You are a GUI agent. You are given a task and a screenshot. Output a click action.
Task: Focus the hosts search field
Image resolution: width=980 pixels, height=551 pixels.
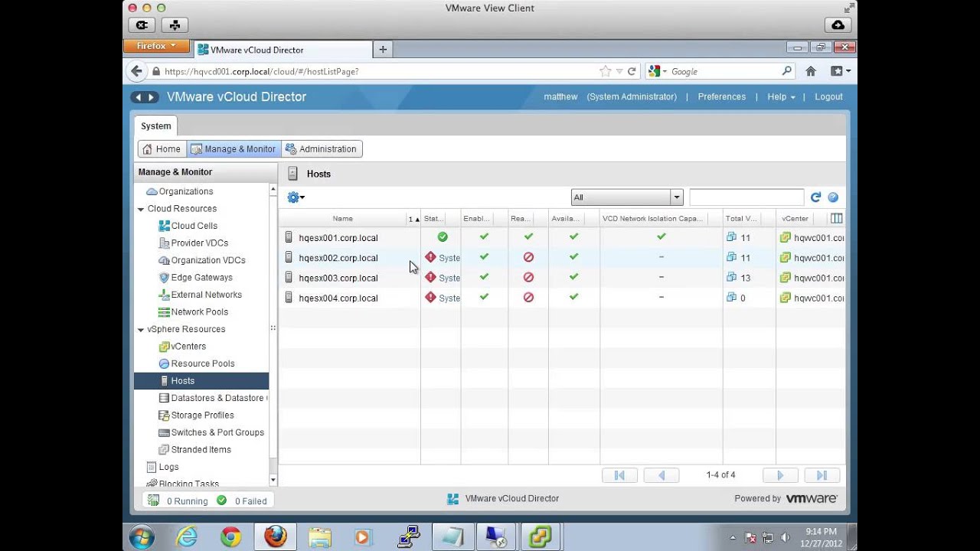746,197
